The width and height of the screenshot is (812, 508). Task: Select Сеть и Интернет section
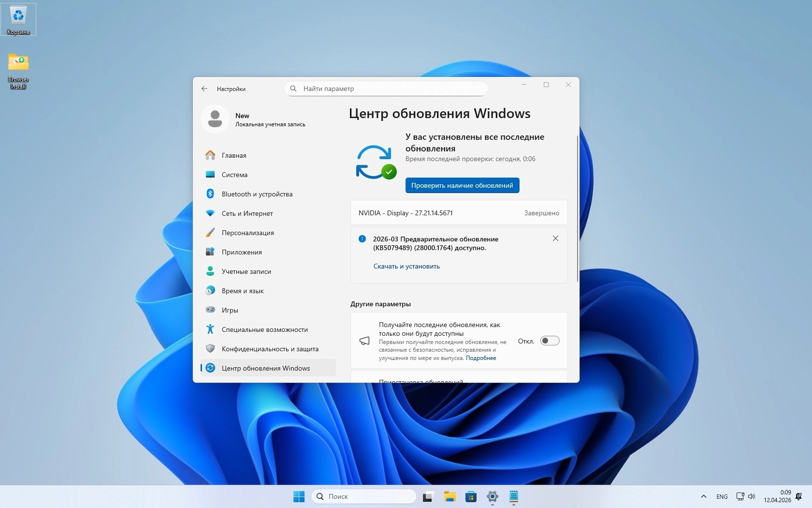click(268, 213)
